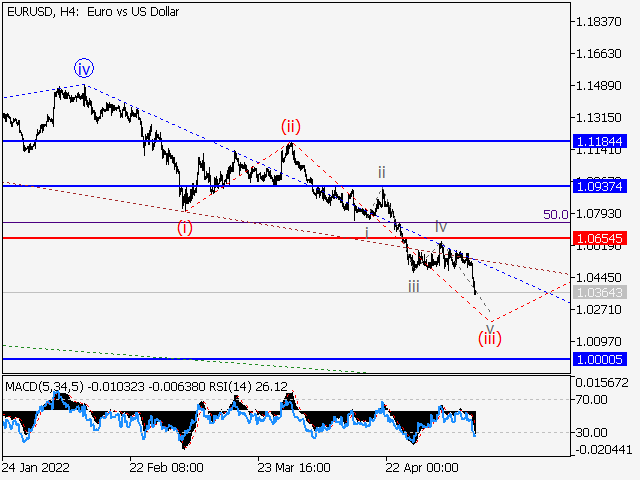
Task: Click the EURUSD, H4 chart title
Action: [x=93, y=12]
